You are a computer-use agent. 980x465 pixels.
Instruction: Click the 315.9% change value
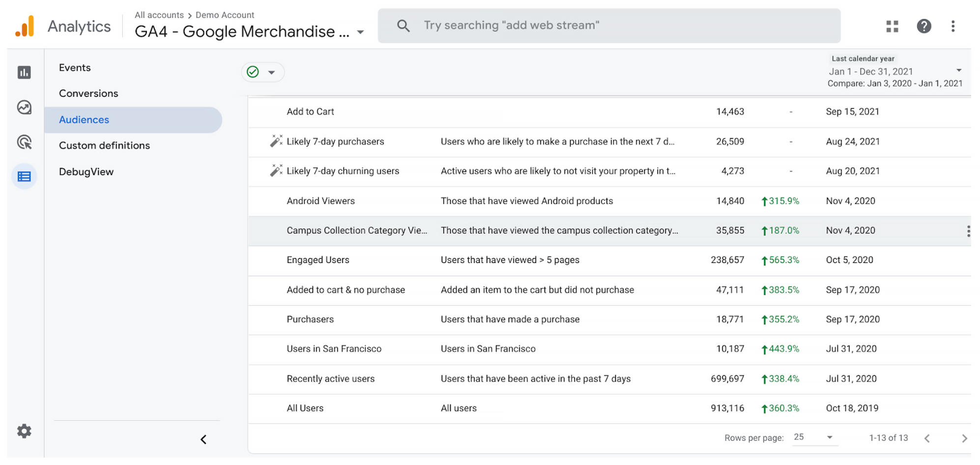[x=780, y=201]
